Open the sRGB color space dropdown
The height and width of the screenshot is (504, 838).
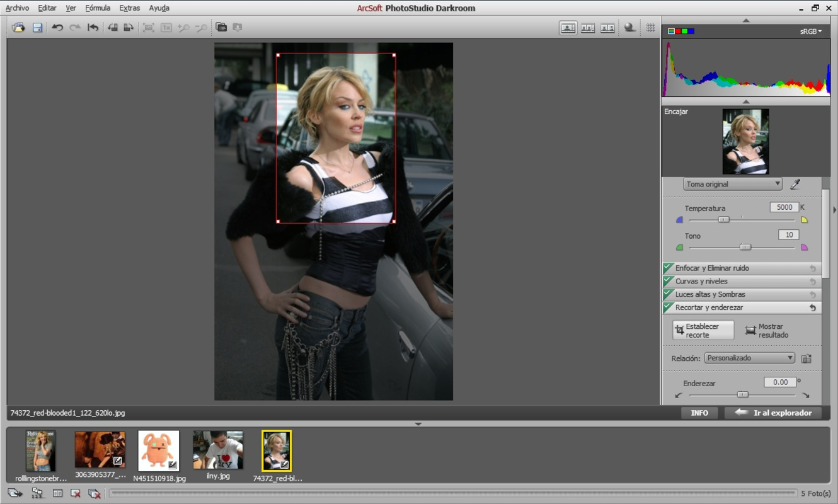coord(811,31)
